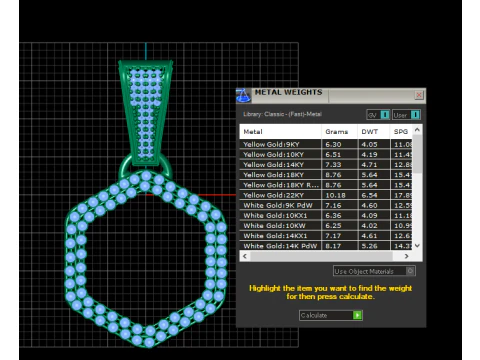Click the Metal column header
This screenshot has height=360, width=480.
click(x=280, y=132)
